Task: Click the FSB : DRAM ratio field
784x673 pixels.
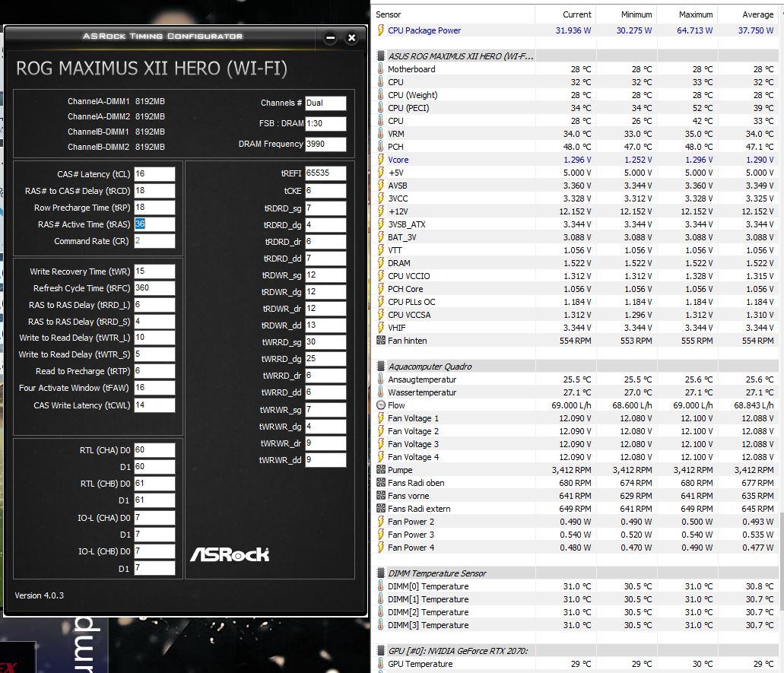Action: tap(325, 123)
